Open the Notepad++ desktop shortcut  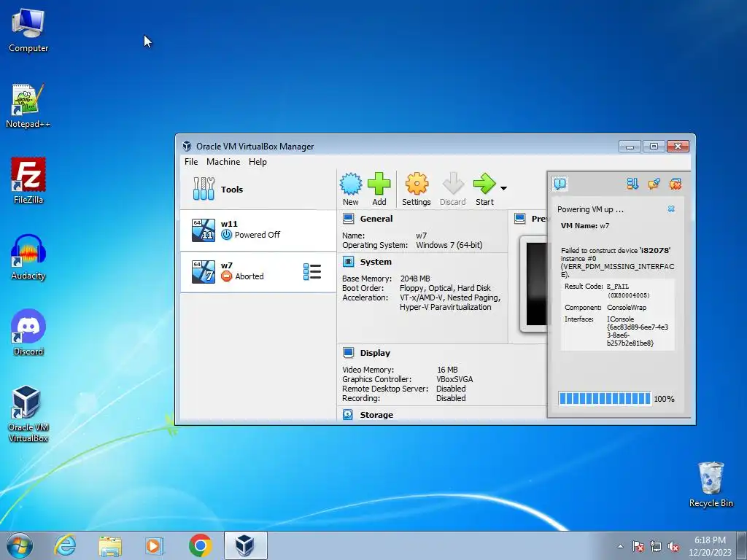pos(28,106)
